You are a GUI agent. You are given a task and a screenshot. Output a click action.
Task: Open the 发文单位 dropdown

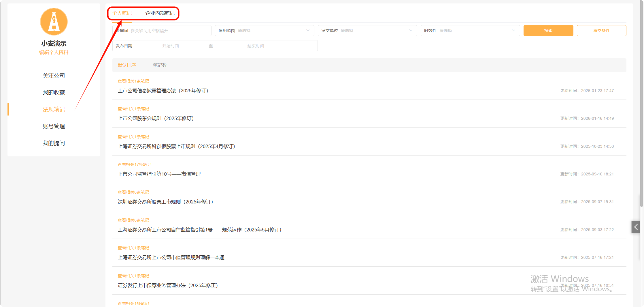point(367,31)
